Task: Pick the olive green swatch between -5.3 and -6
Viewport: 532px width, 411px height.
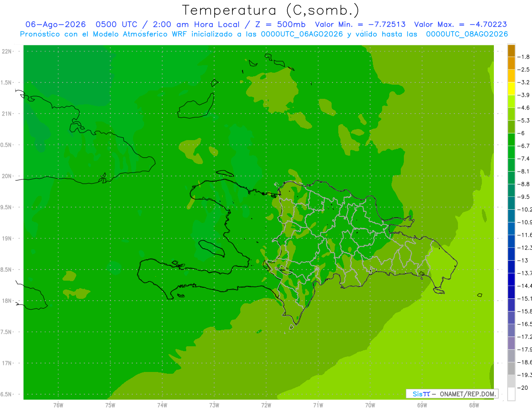Action: (511, 127)
